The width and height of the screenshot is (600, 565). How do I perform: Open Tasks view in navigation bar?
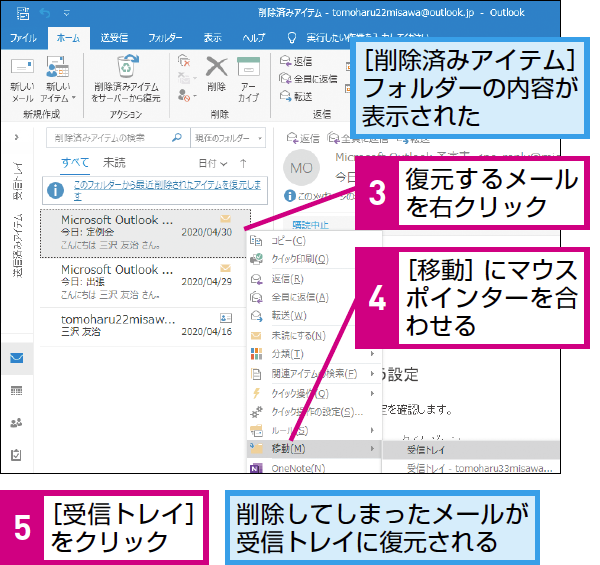pyautogui.click(x=16, y=455)
